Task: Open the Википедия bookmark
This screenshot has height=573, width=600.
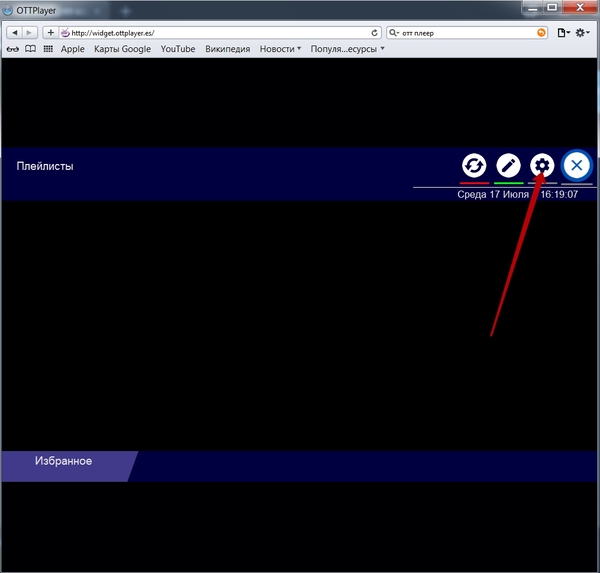Action: (228, 49)
